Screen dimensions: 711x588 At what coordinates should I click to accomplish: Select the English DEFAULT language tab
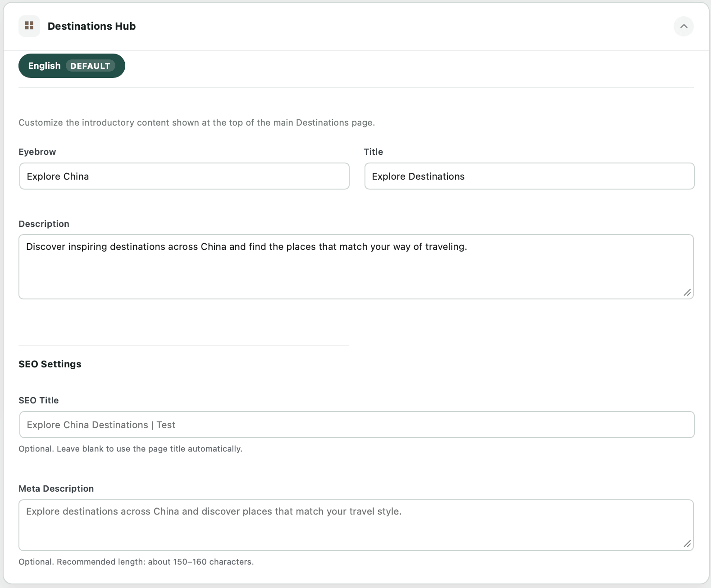tap(72, 66)
